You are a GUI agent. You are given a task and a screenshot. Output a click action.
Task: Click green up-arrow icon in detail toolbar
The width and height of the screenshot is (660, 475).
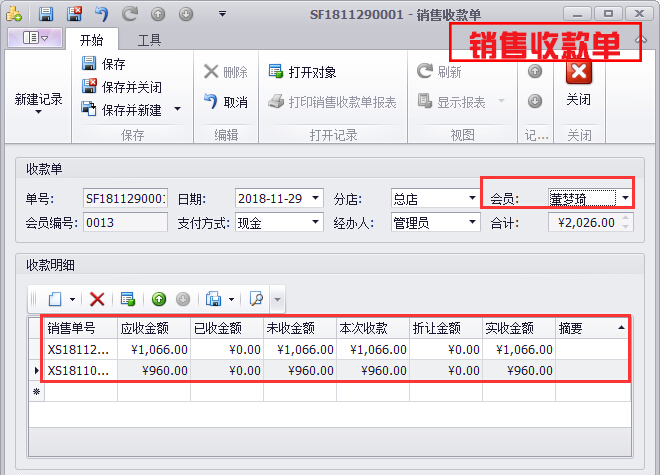[x=159, y=299]
